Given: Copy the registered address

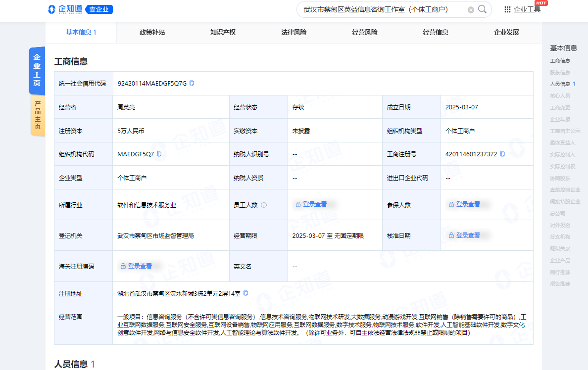Looking at the screenshot, I should pyautogui.click(x=245, y=293).
